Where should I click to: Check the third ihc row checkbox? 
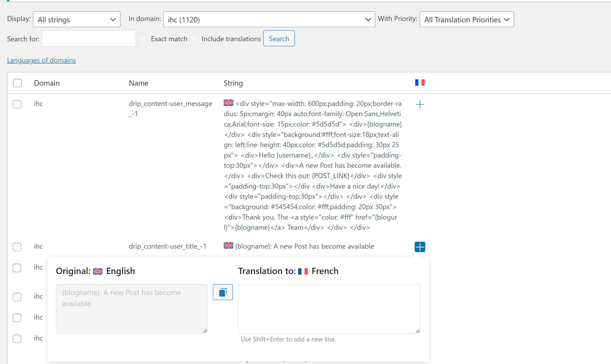pos(17,268)
